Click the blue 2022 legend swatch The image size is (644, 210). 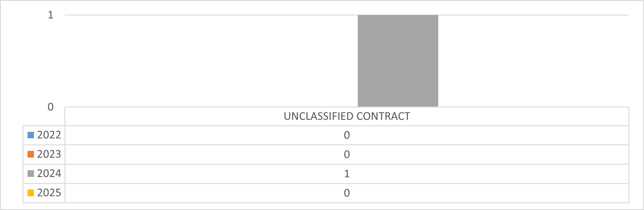pyautogui.click(x=31, y=135)
